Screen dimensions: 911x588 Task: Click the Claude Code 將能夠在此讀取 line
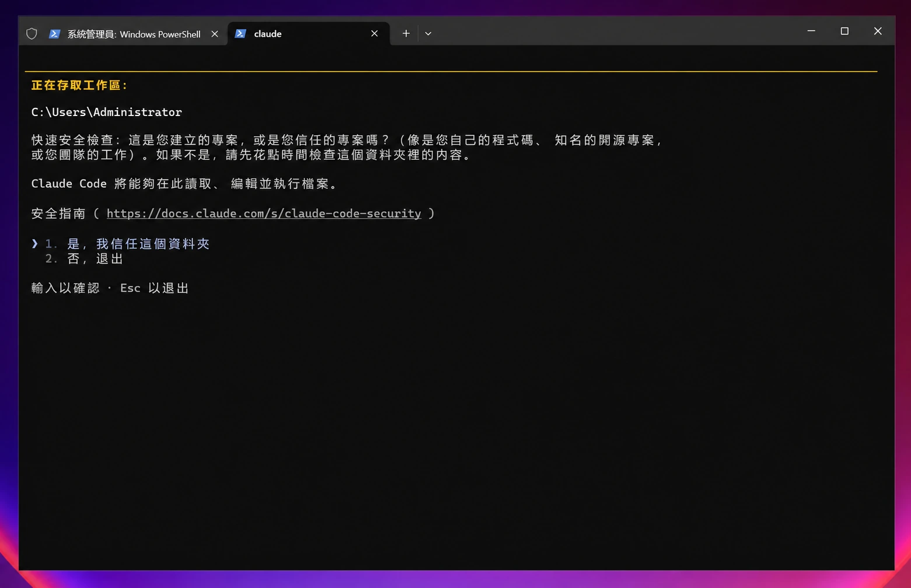[184, 184]
